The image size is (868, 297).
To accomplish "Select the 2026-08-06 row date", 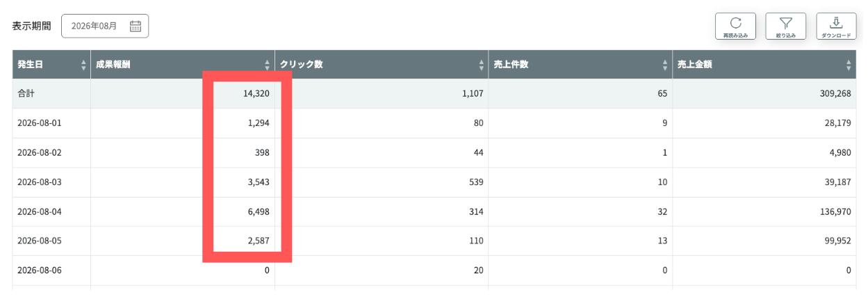I will point(40,271).
